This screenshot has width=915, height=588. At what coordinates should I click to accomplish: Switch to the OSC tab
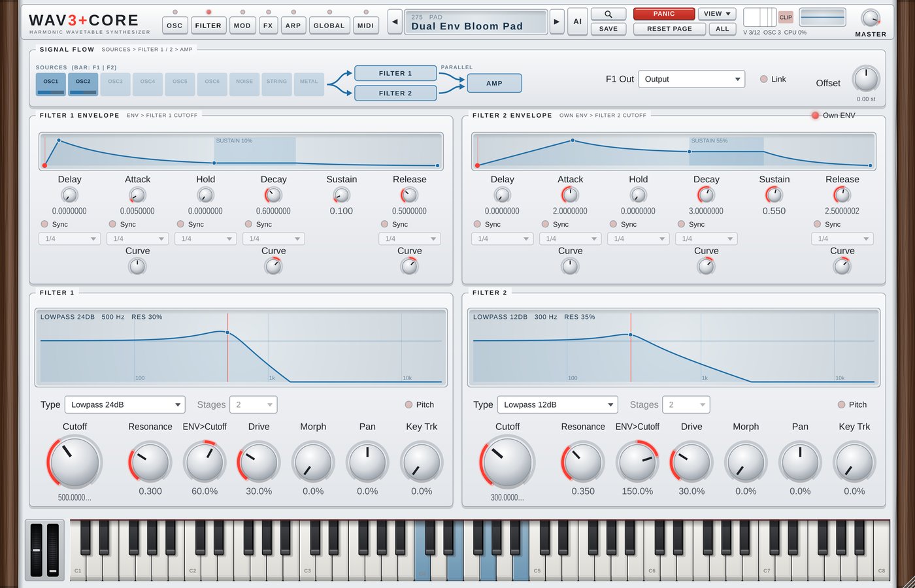tap(175, 25)
